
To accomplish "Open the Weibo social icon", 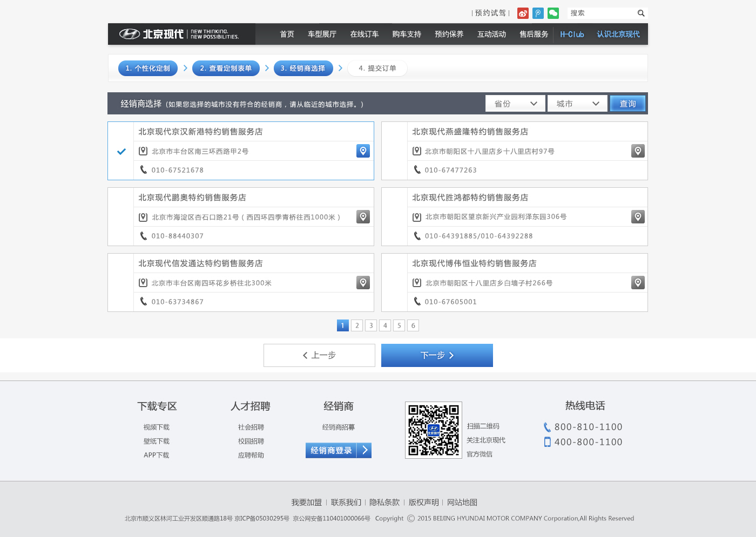I will click(x=523, y=13).
